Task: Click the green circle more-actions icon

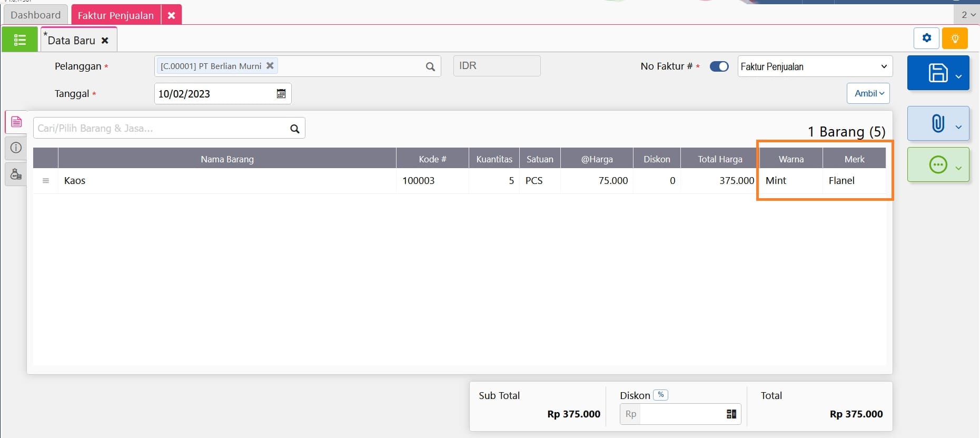Action: [x=938, y=165]
